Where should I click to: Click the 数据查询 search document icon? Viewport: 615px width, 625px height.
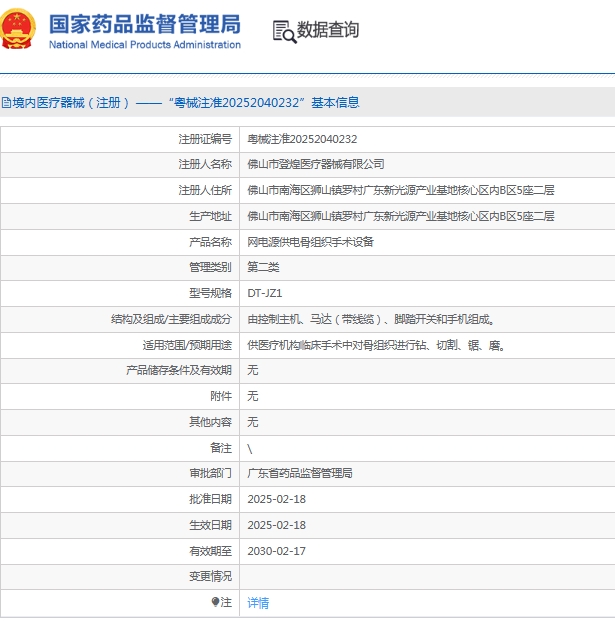(285, 31)
